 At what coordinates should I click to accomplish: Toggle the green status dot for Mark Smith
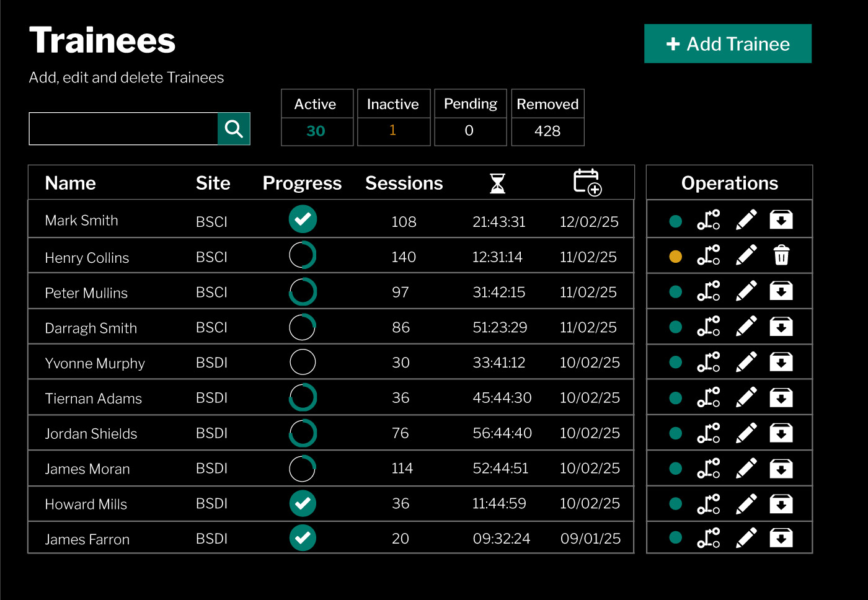click(x=675, y=221)
